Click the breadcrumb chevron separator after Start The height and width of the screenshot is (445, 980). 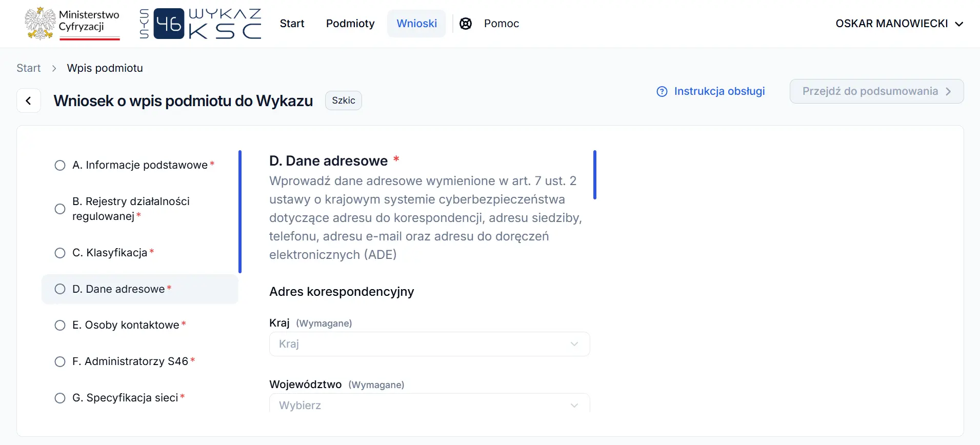click(x=54, y=68)
